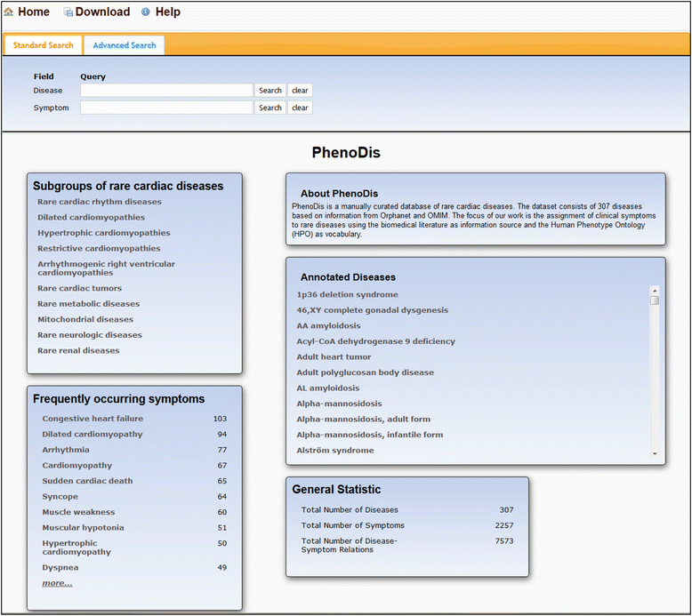
Task: Select Dyspnea symptom link
Action: coord(60,567)
